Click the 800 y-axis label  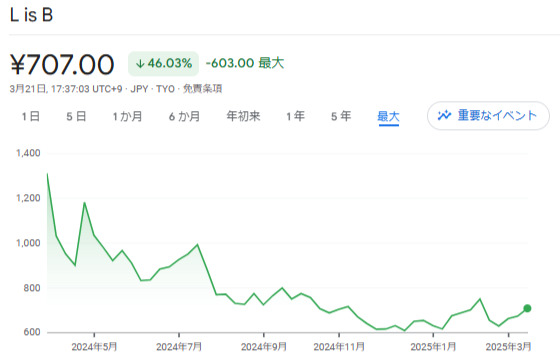tap(32, 288)
